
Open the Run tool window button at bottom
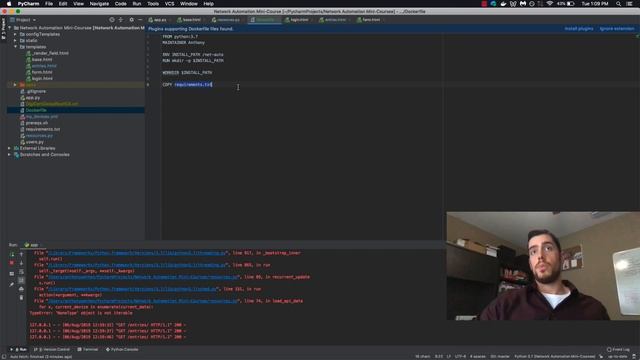[x=19, y=349]
